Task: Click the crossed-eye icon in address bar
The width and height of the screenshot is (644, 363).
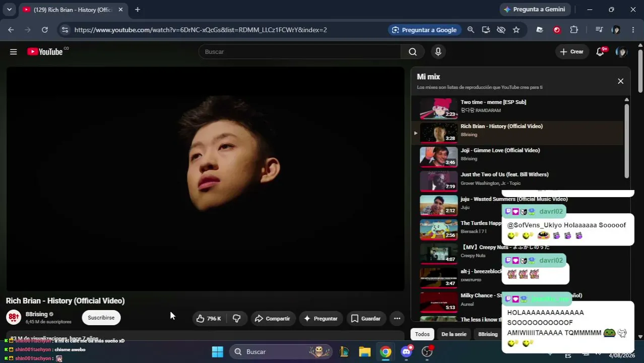Action: [x=501, y=30]
